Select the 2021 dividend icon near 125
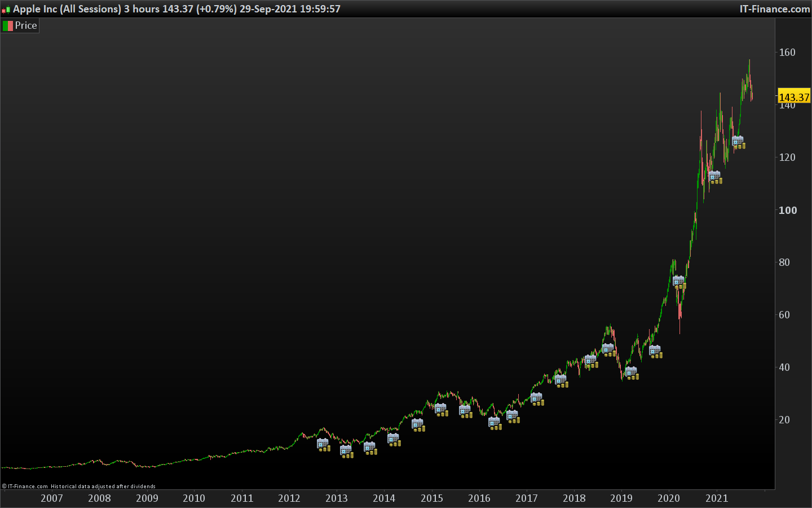812x508 pixels. click(x=739, y=142)
